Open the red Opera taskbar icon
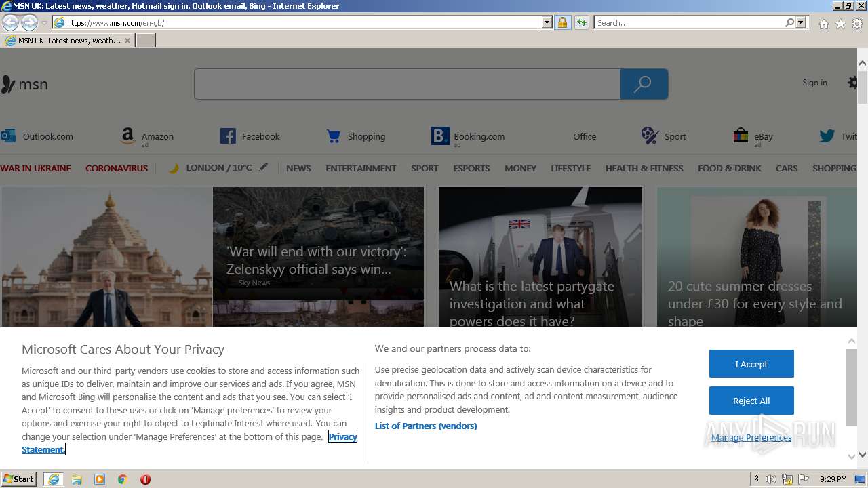 pos(145,479)
